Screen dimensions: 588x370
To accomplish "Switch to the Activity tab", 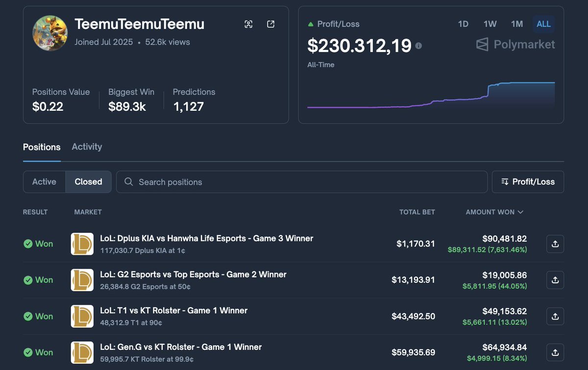I will pos(87,147).
